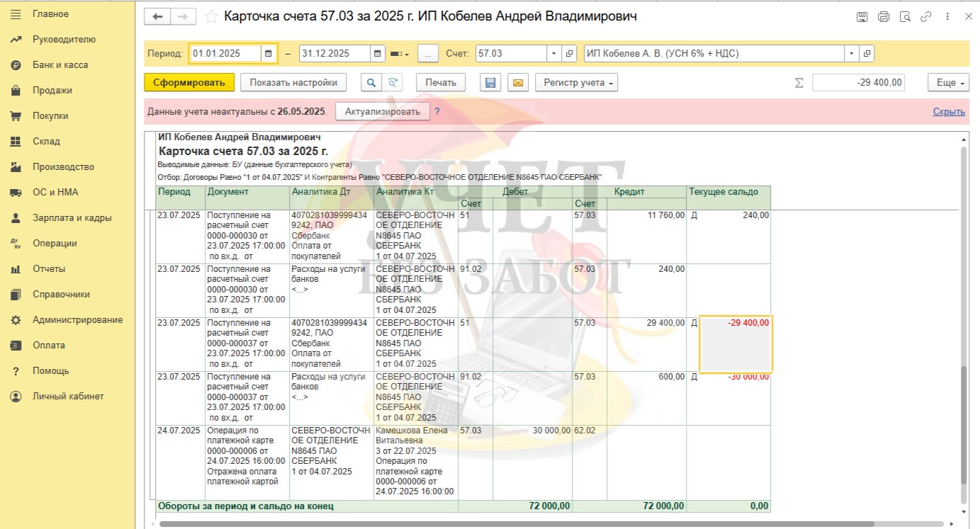Click the account field 57.03
This screenshot has width=980, height=529.
(511, 54)
